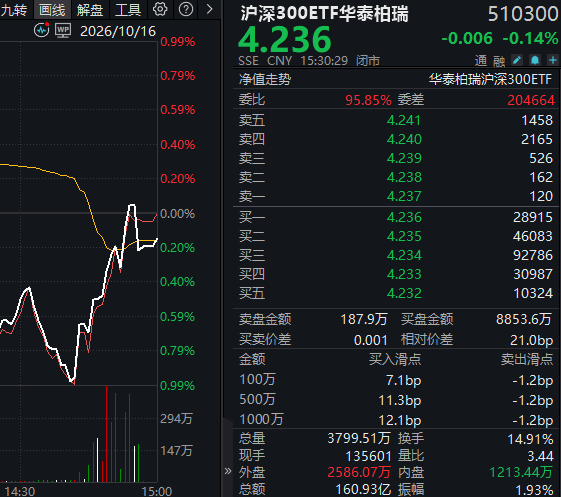
Task: Click the 外盘 value 2586.07万
Action: 359,472
